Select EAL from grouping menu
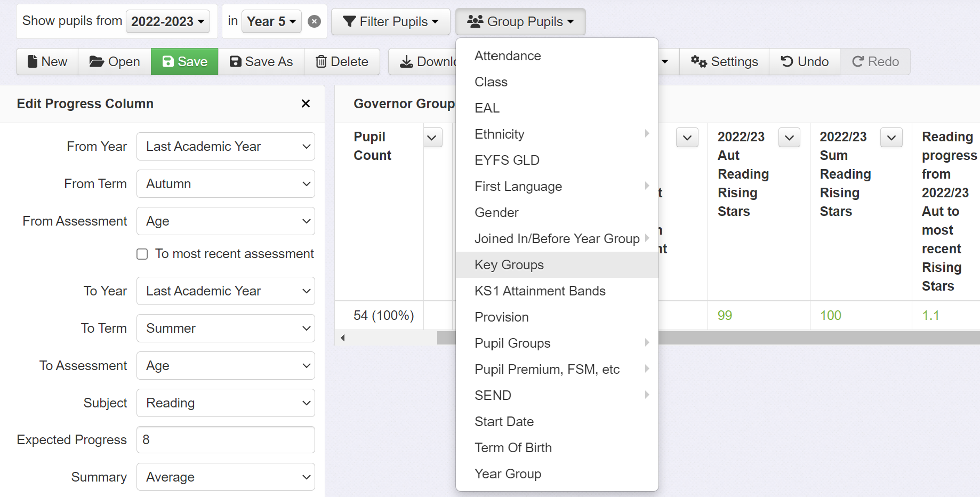 click(557, 108)
